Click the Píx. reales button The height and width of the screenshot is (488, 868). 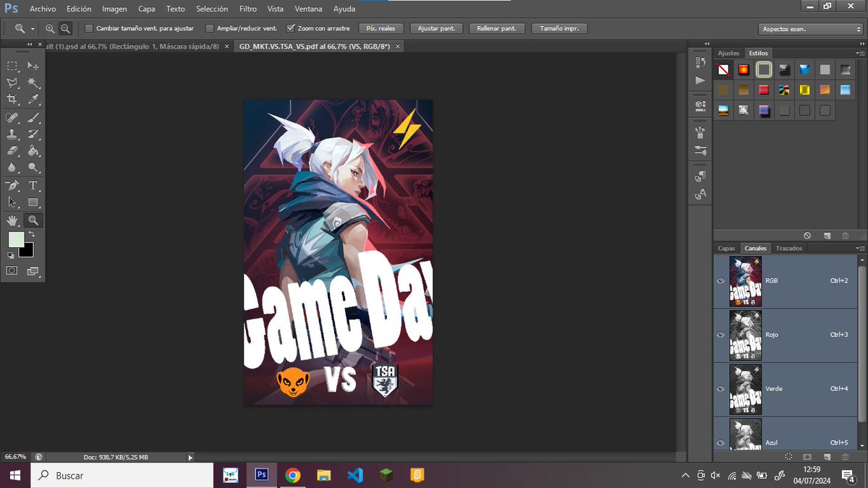point(380,29)
